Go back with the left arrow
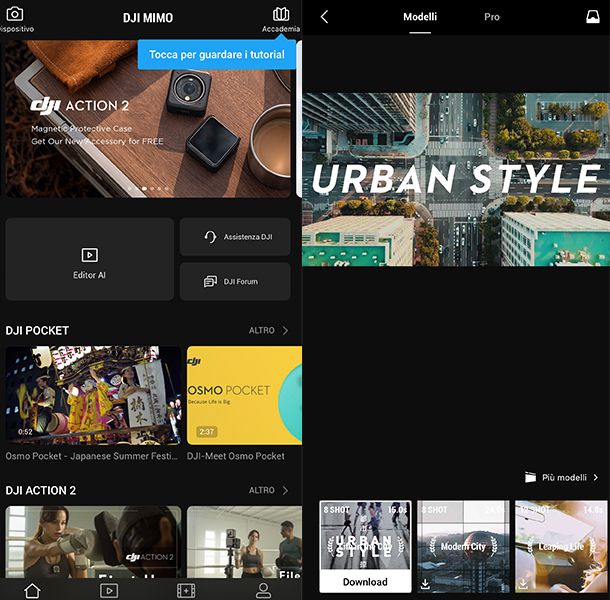 point(324,17)
